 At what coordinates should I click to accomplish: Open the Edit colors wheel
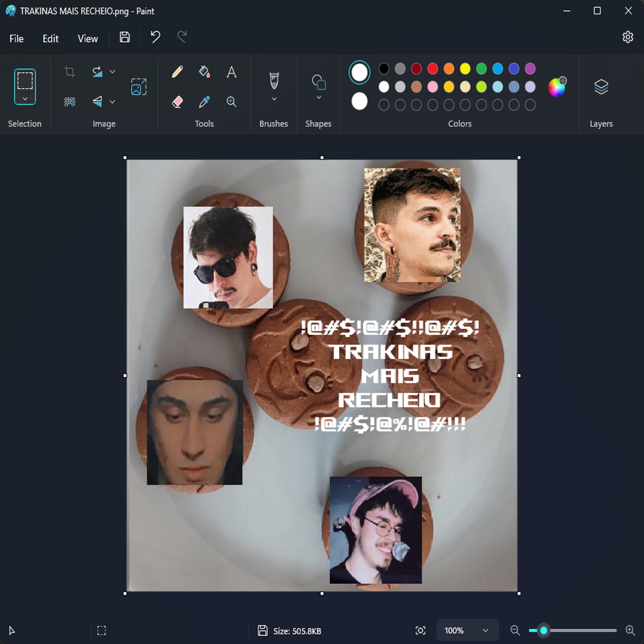pos(557,87)
